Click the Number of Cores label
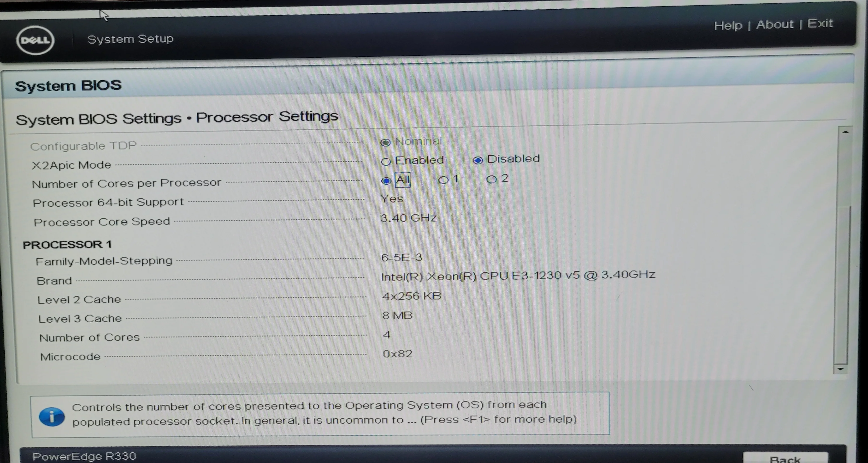868x463 pixels. click(x=89, y=337)
